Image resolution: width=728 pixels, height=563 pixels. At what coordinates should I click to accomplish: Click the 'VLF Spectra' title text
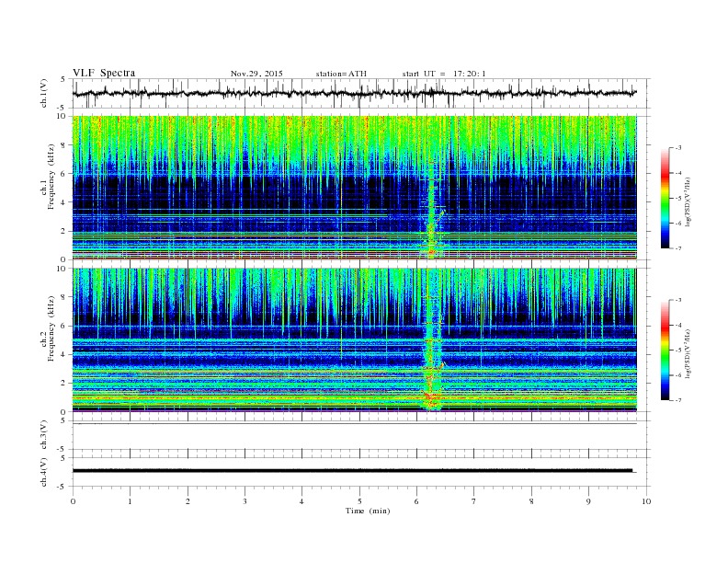[x=104, y=73]
